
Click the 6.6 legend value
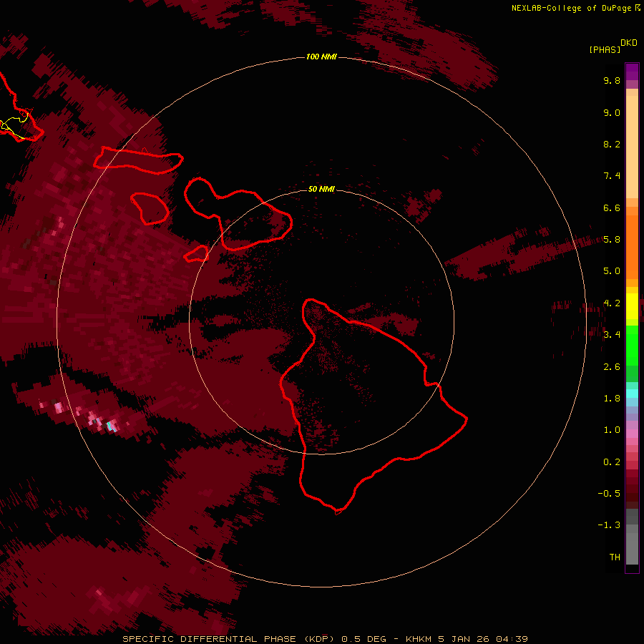point(612,208)
